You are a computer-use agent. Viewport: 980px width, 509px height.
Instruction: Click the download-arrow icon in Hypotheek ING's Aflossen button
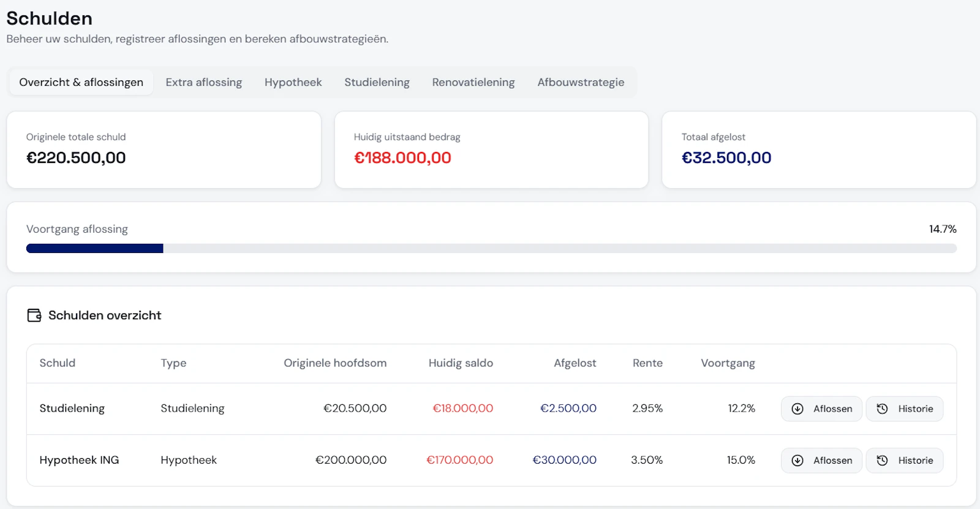[x=797, y=461]
